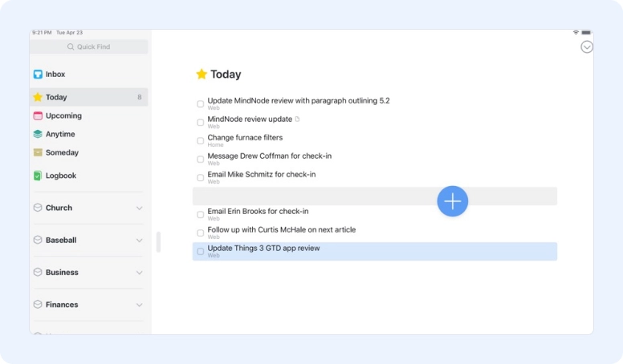623x364 pixels.
Task: Check off Update Things 3 GTD app review
Action: pos(201,252)
